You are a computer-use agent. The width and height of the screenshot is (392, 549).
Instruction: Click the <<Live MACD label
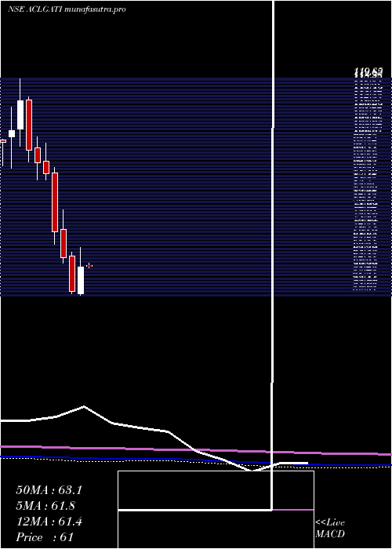point(330,529)
